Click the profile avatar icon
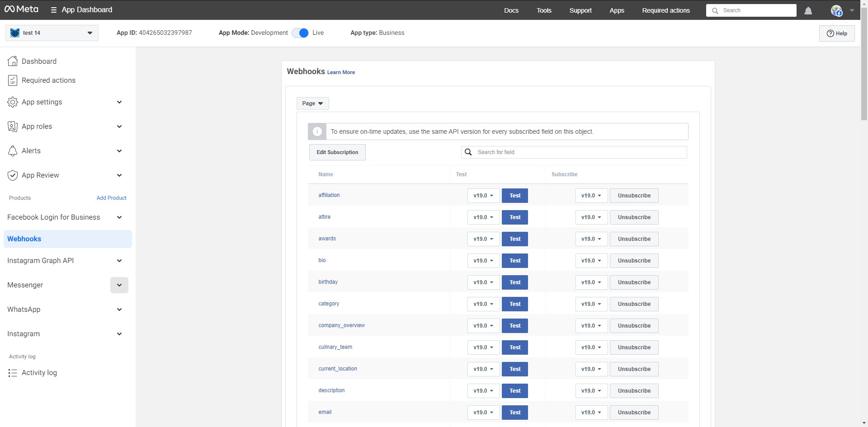Image resolution: width=868 pixels, height=427 pixels. tap(836, 10)
